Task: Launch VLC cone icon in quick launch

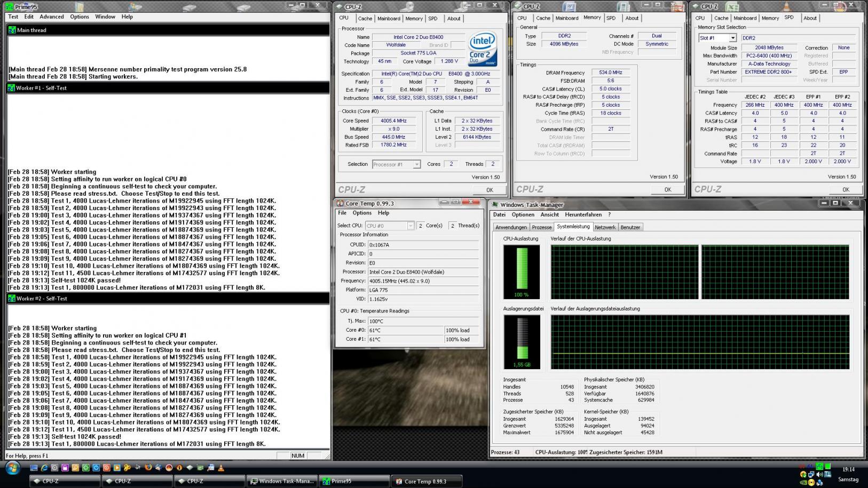Action: (221, 468)
